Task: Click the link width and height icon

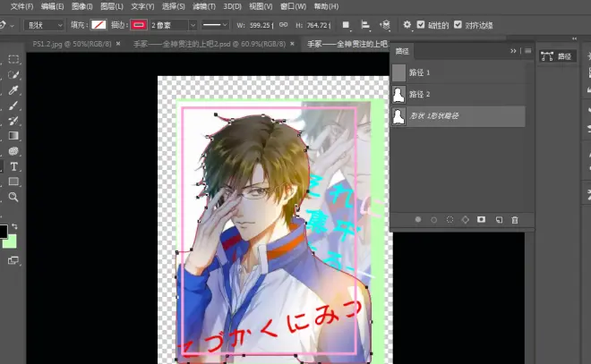Action: tap(284, 25)
